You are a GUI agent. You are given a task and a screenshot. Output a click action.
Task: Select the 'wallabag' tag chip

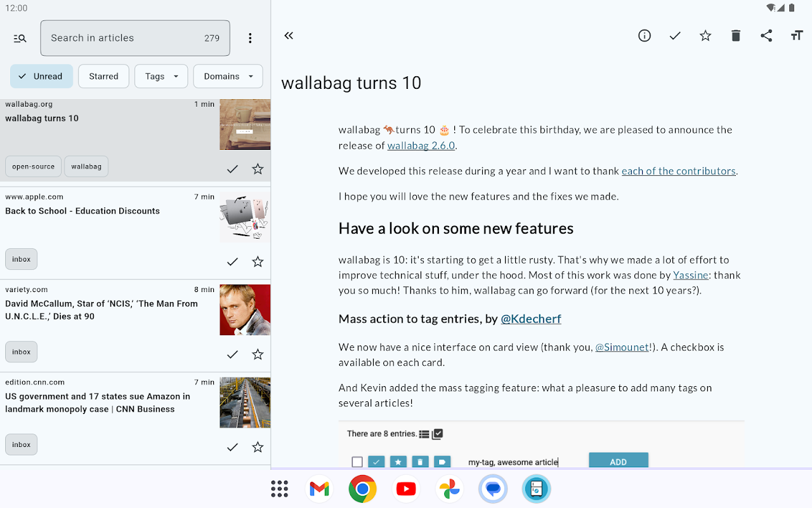point(86,166)
